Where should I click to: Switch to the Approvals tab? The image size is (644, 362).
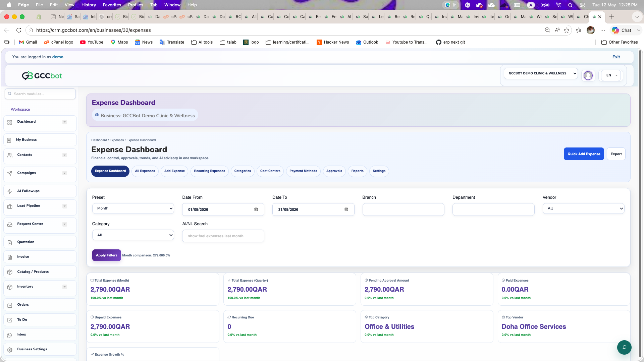coord(334,171)
